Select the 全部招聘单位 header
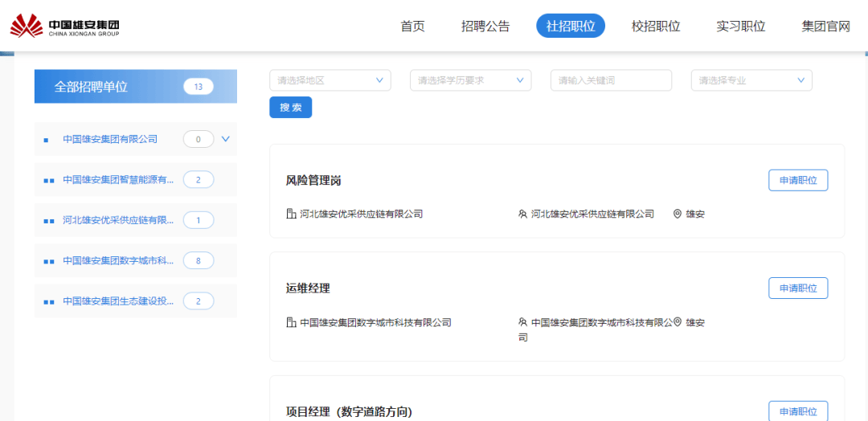The image size is (868, 421). click(x=136, y=86)
